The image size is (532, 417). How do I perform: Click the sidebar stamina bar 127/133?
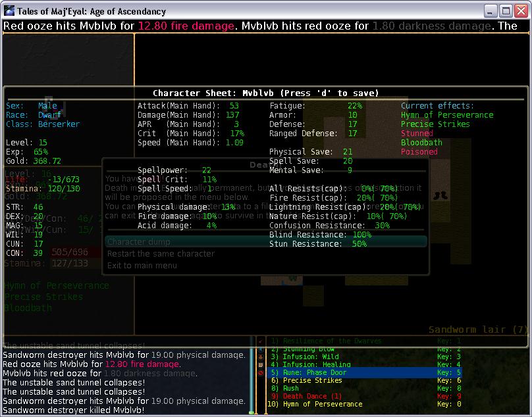(x=76, y=263)
